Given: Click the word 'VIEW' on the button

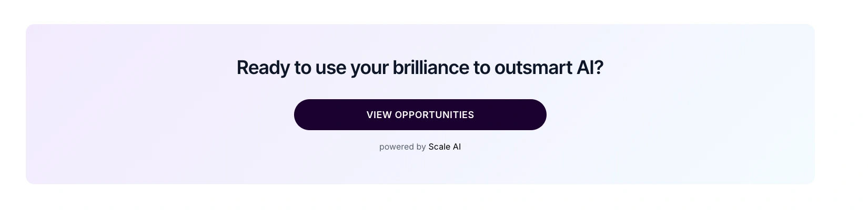Looking at the screenshot, I should (379, 115).
